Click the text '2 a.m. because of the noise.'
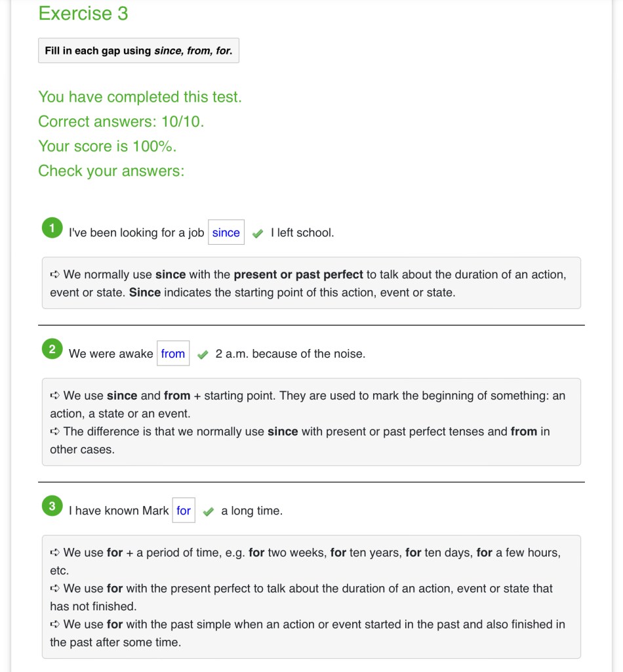Image resolution: width=623 pixels, height=672 pixels. tap(291, 354)
